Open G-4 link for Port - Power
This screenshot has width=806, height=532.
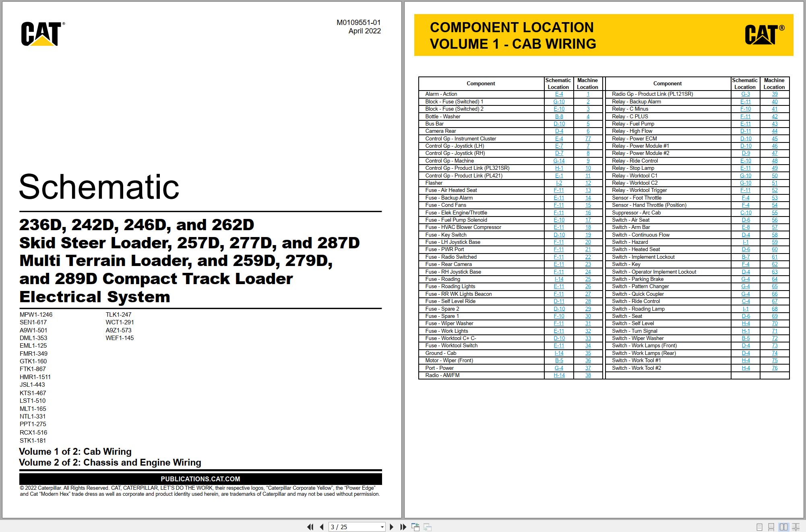click(559, 368)
